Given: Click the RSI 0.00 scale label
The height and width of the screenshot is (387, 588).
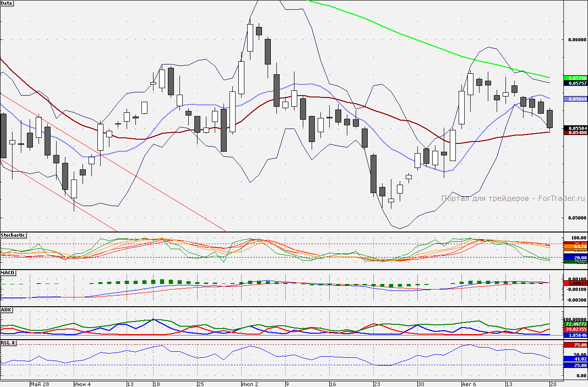Looking at the screenshot, I should coord(582,375).
